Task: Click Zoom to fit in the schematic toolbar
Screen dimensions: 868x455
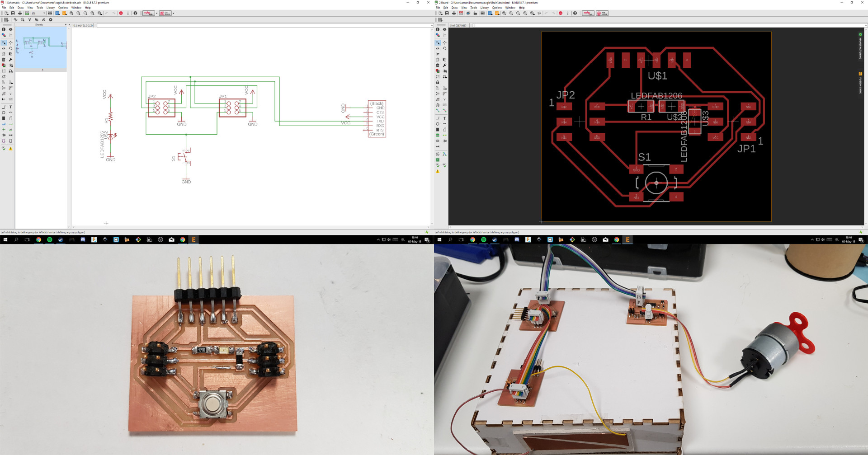Action: pos(71,13)
